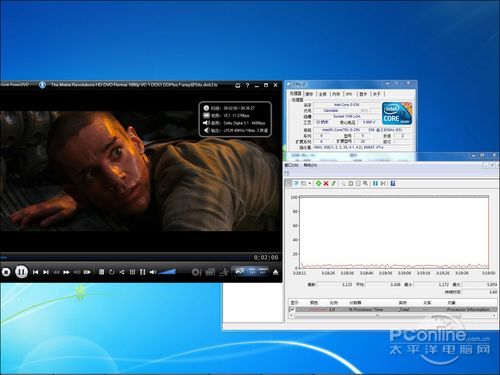This screenshot has height=375, width=500.
Task: Open PowerDVD help question mark
Action: click(247, 85)
